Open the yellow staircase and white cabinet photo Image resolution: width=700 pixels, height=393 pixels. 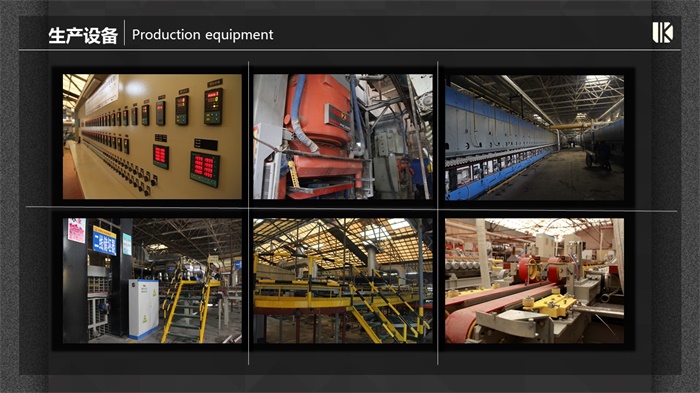coord(152,280)
